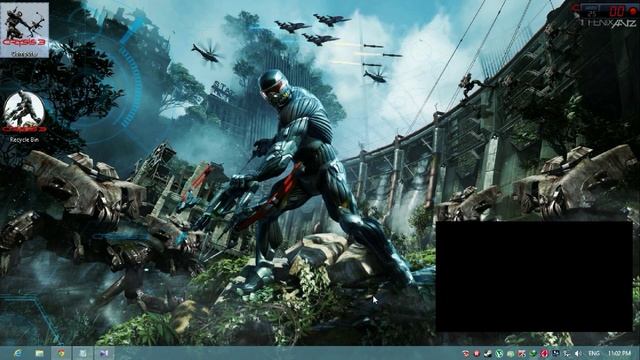Open the Crysis 3 Computer desktop icon
The width and height of the screenshot is (640, 360).
24,29
